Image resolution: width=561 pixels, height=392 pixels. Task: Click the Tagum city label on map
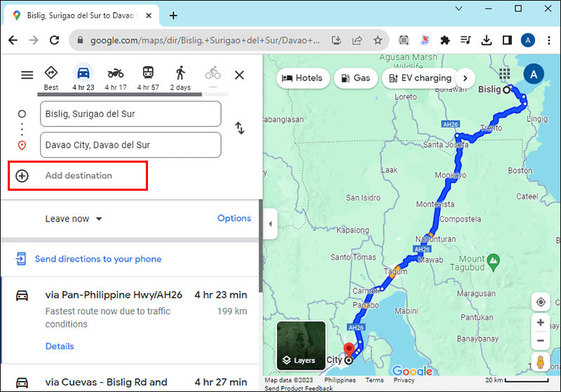396,271
